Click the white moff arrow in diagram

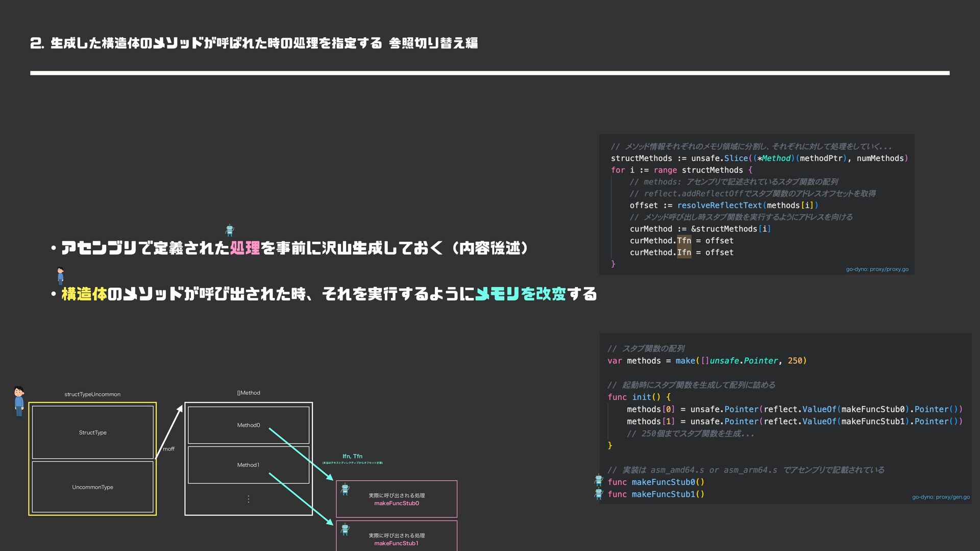coord(169,431)
